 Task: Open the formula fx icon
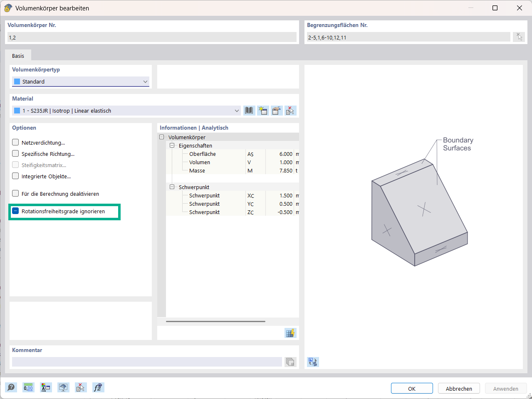pyautogui.click(x=98, y=387)
